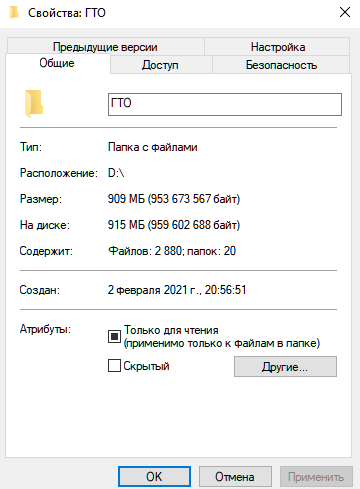Go to the 'Доступ' tab
Viewport: 360px width, 489px height.
pyautogui.click(x=161, y=65)
